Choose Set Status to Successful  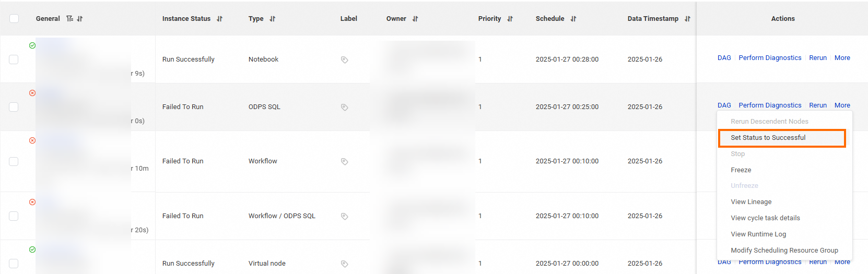click(x=768, y=138)
